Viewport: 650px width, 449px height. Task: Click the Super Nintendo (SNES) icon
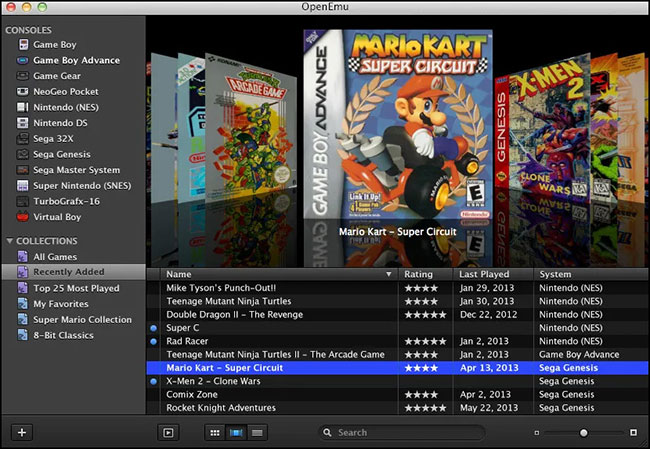coord(22,186)
